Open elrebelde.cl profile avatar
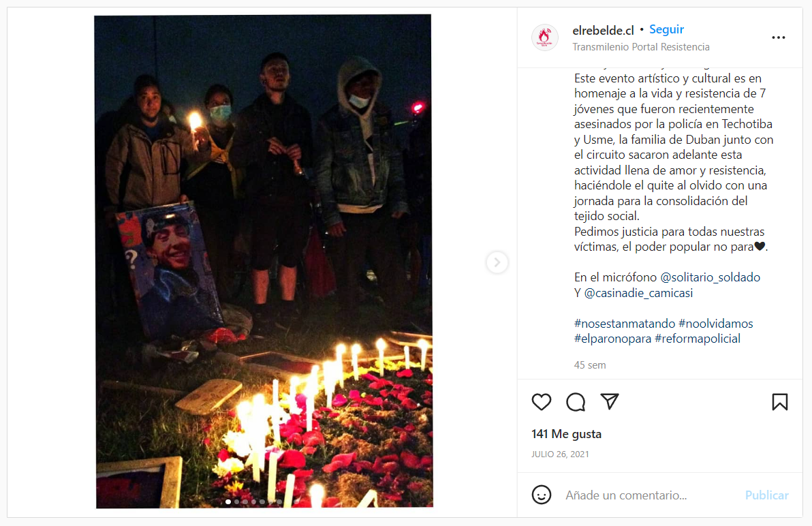Screen dimensions: 812x526 coord(545,37)
